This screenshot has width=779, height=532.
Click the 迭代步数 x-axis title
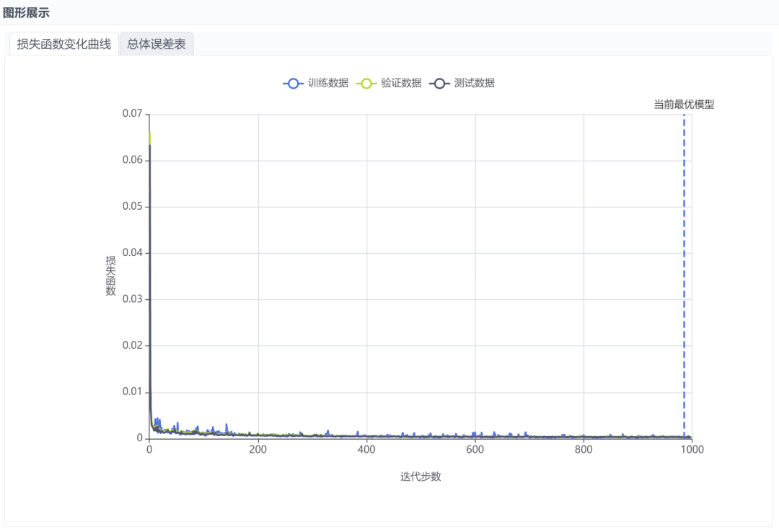[x=421, y=476]
